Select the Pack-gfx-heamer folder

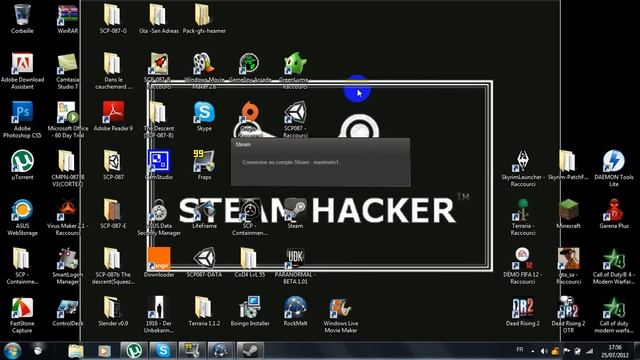click(x=204, y=19)
